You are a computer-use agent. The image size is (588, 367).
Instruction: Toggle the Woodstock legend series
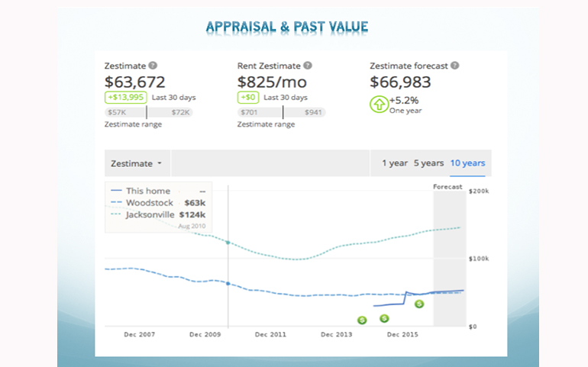click(149, 203)
